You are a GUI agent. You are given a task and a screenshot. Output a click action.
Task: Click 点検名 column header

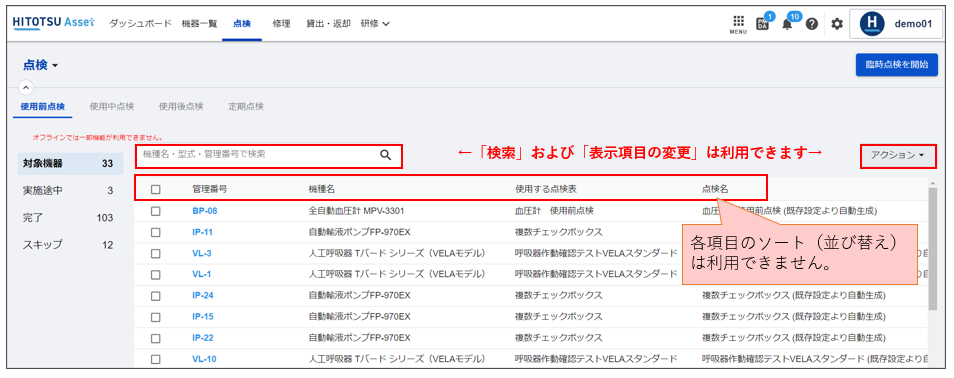click(715, 189)
